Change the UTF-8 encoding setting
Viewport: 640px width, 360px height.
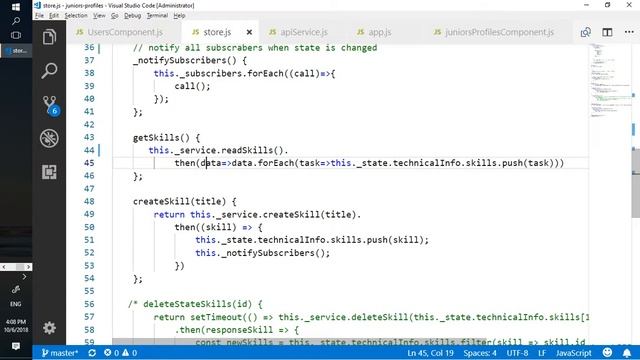[x=517, y=353]
